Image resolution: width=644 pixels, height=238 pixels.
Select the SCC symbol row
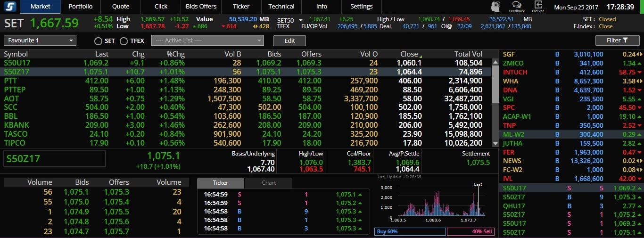pyautogui.click(x=246, y=107)
